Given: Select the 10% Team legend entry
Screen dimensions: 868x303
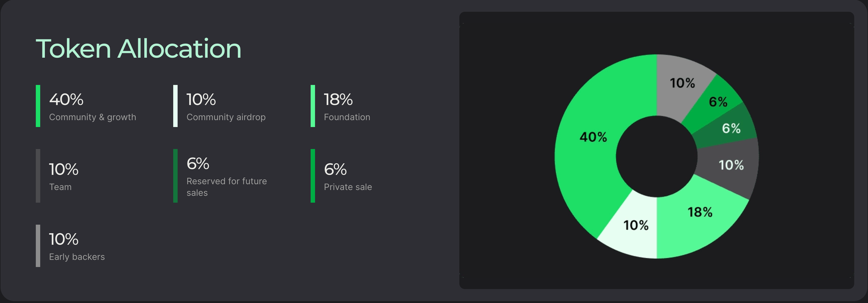Looking at the screenshot, I should point(57,176).
